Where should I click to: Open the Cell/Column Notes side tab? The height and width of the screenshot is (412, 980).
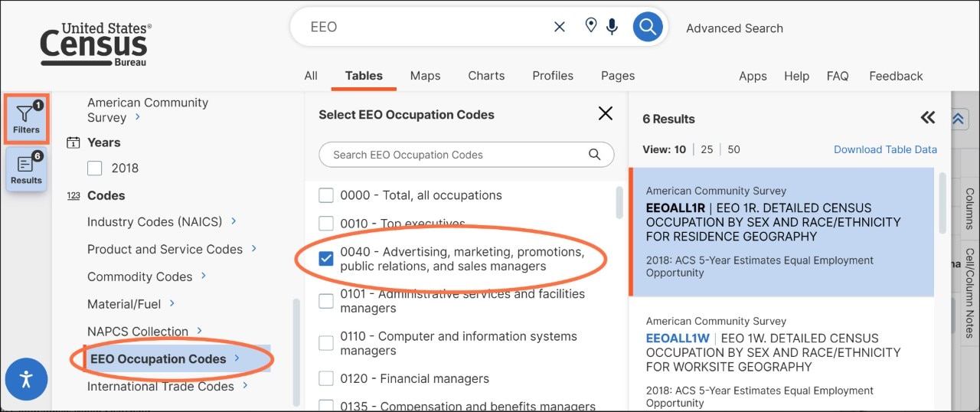tap(969, 293)
